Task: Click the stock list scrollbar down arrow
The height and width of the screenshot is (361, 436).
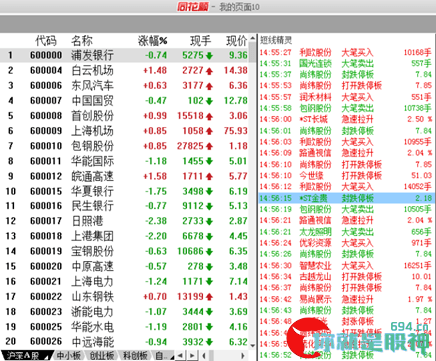Action: (x=252, y=346)
